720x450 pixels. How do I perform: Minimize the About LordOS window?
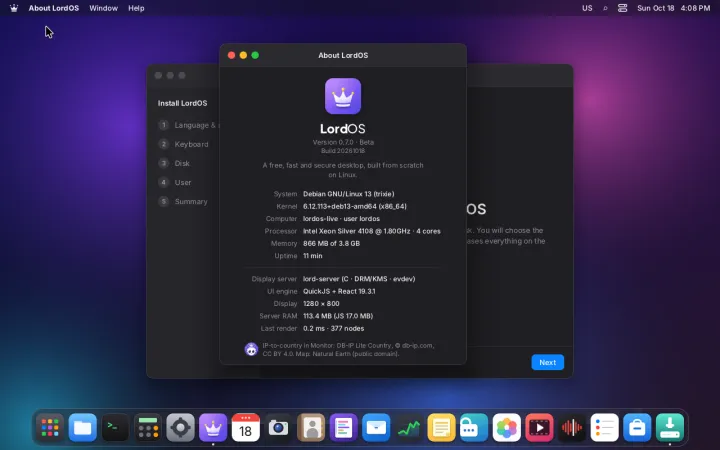click(243, 55)
